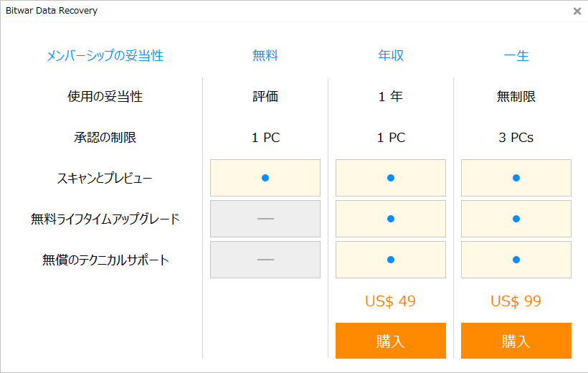Click annual plan スキャンとプレビュー dot cell
Image resolution: width=588 pixels, height=373 pixels.
click(x=391, y=178)
